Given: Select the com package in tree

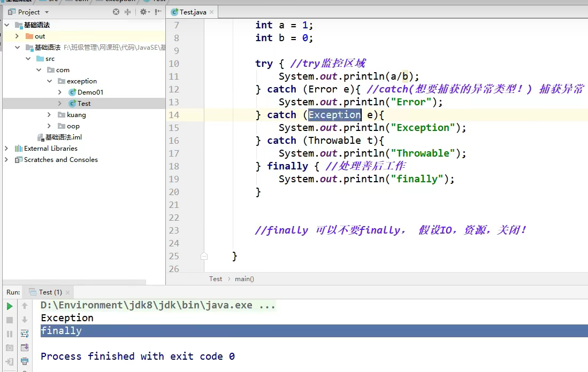Looking at the screenshot, I should [63, 70].
